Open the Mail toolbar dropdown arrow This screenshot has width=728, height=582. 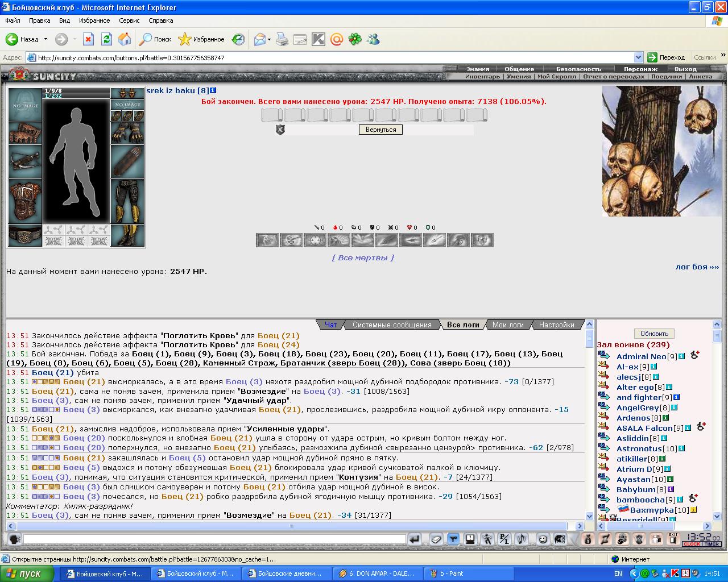point(270,39)
